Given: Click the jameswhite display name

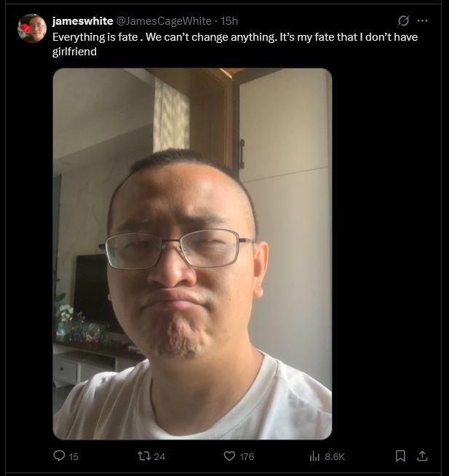Looking at the screenshot, I should point(82,21).
